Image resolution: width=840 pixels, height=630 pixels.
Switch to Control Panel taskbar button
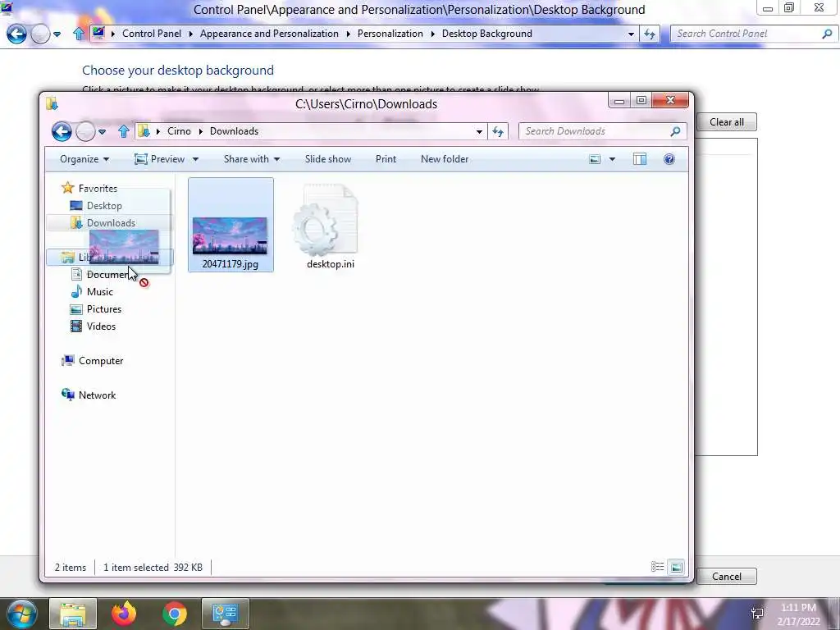pos(226,614)
